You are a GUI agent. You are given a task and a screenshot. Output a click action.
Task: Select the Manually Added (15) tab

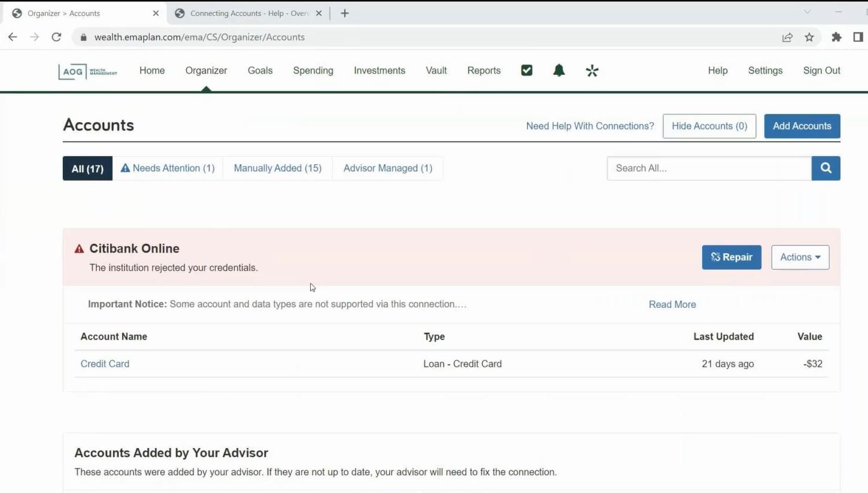(278, 168)
